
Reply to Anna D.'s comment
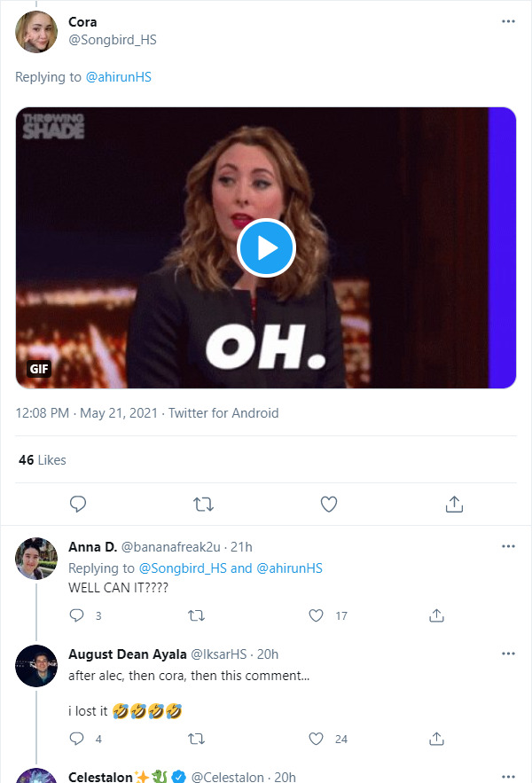point(77,615)
